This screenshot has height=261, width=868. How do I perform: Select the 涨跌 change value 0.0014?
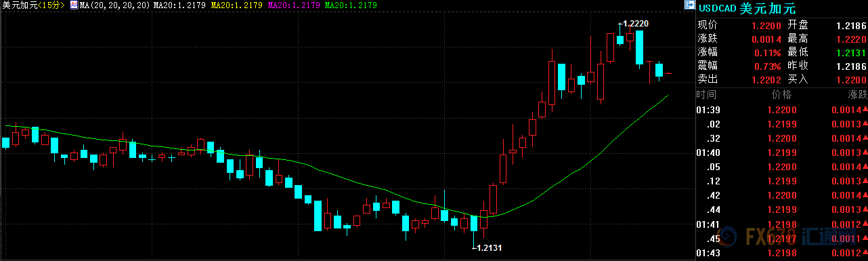coord(767,39)
